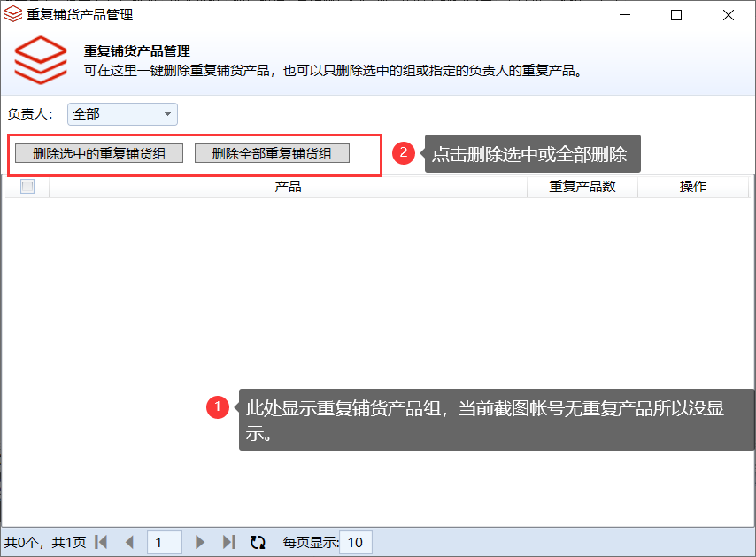Maximize the 重复铺货产品管理 window
Viewport: 756px width, 557px height.
(x=676, y=15)
